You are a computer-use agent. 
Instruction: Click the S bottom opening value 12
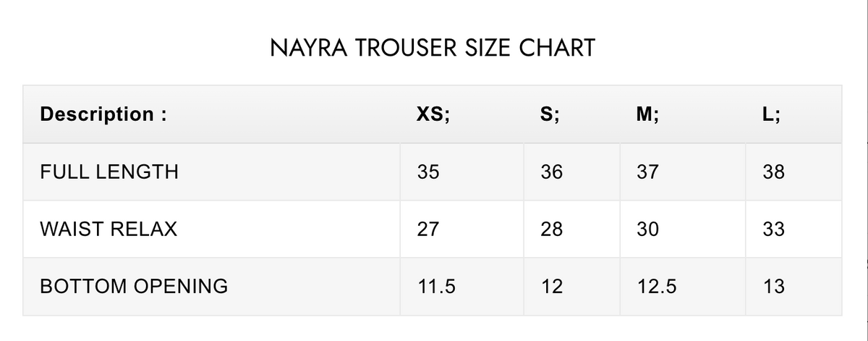[552, 287]
